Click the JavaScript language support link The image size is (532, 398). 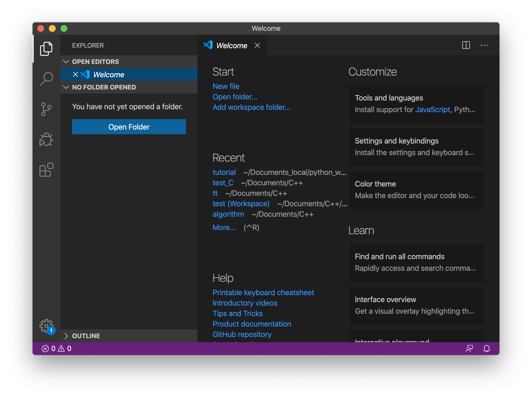(433, 110)
